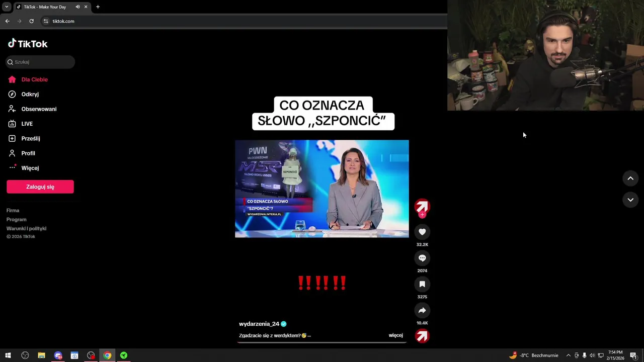Viewport: 644px width, 362px height.
Task: Open wydarzenia_24 profile link
Action: (259, 324)
